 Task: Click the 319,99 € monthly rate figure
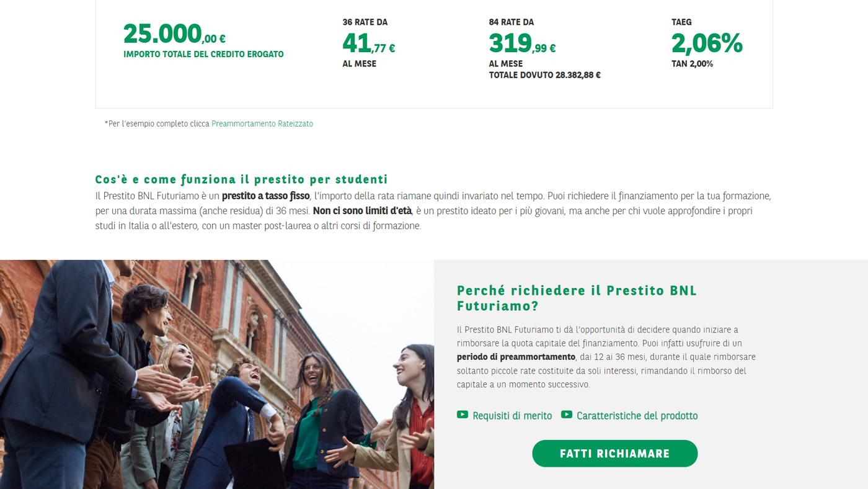tap(522, 44)
